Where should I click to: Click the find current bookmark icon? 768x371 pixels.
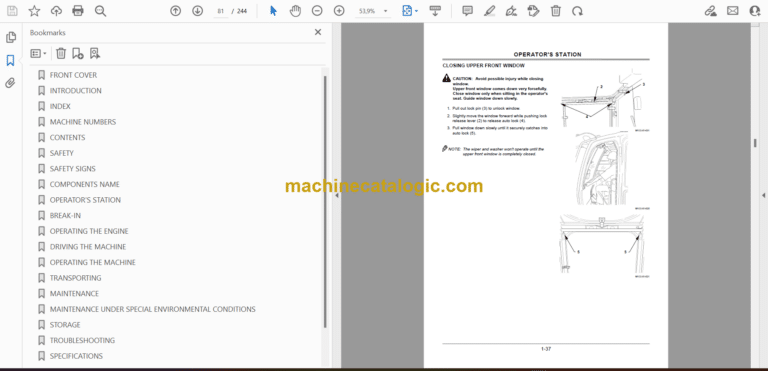pyautogui.click(x=95, y=53)
